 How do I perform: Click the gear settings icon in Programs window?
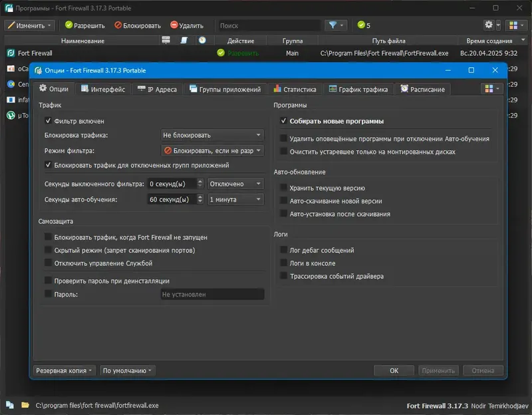(489, 25)
